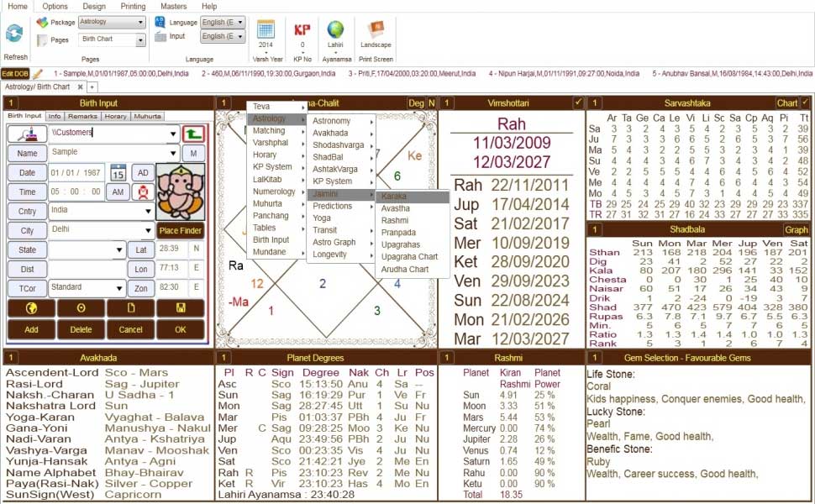Choose Arudha Chart menu entry
Image resolution: width=815 pixels, height=504 pixels.
[413, 269]
